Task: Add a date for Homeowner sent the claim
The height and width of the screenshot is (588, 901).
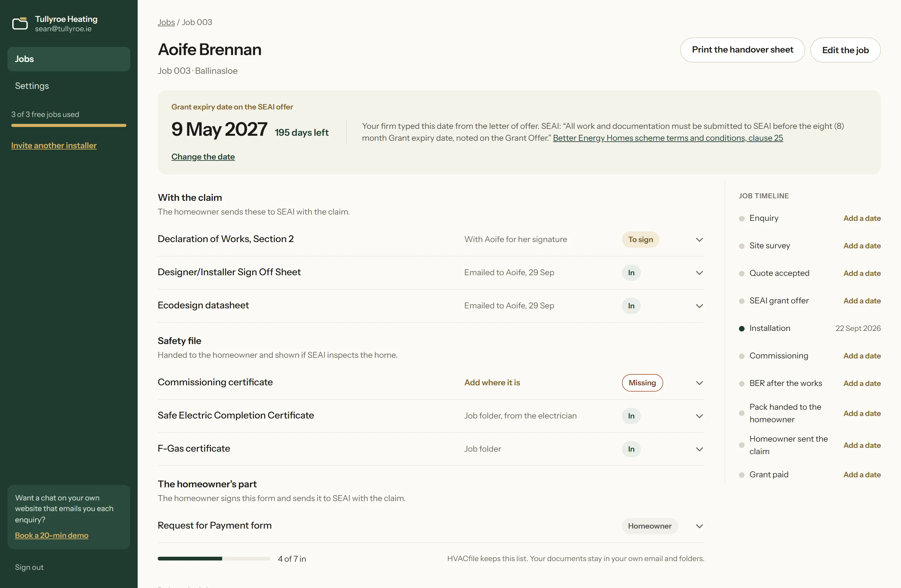Action: [862, 445]
